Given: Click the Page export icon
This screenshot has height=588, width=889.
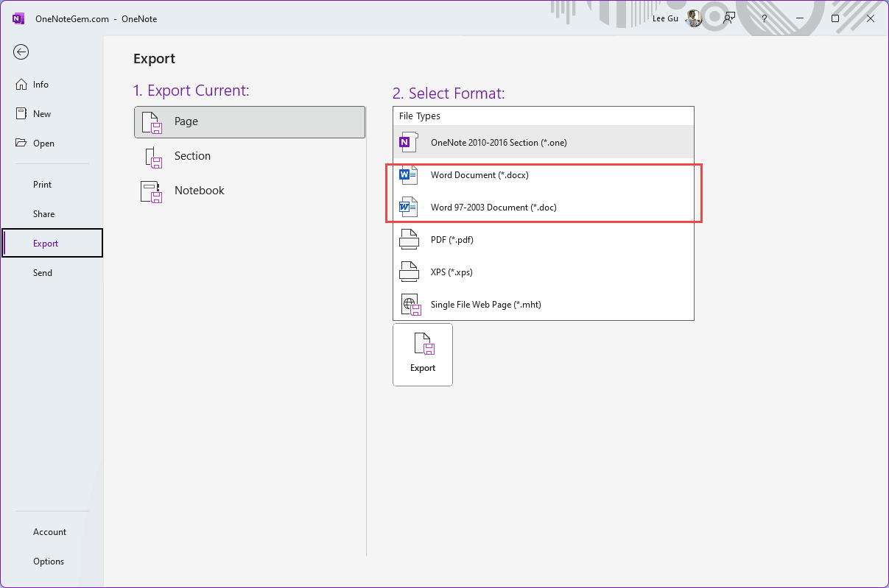Looking at the screenshot, I should point(152,122).
